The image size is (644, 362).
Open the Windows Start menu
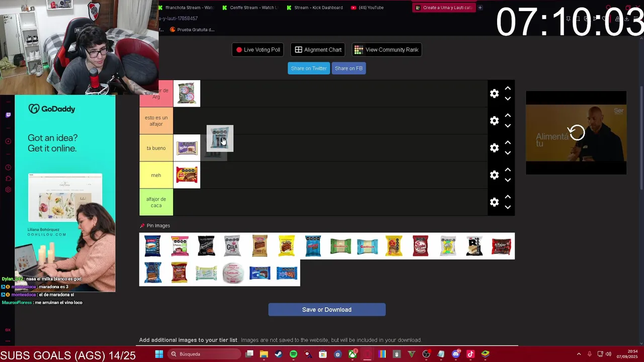[159, 354]
